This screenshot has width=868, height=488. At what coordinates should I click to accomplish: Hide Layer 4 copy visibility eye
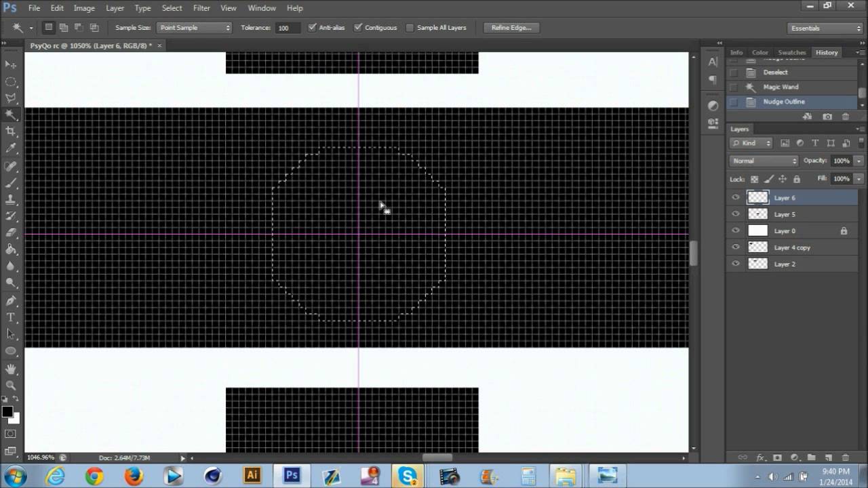(x=736, y=247)
